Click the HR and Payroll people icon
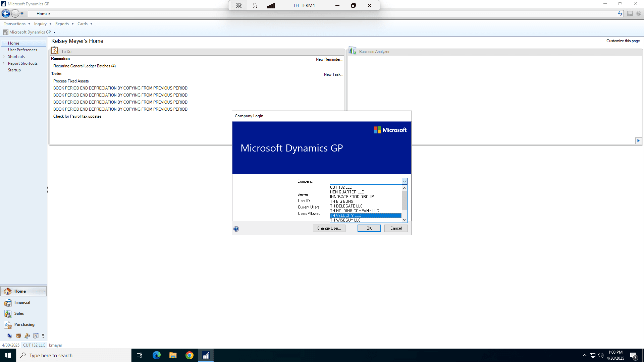 click(x=27, y=336)
